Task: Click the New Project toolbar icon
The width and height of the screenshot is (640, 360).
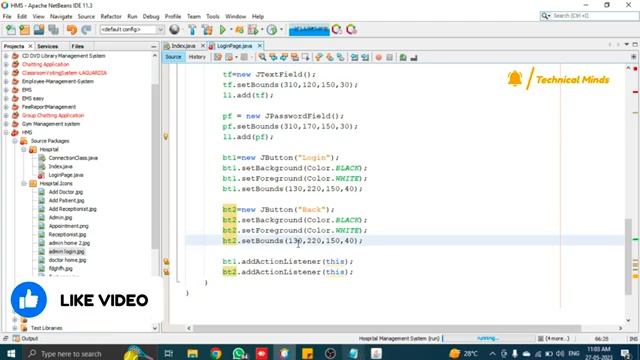Action: pyautogui.click(x=24, y=29)
